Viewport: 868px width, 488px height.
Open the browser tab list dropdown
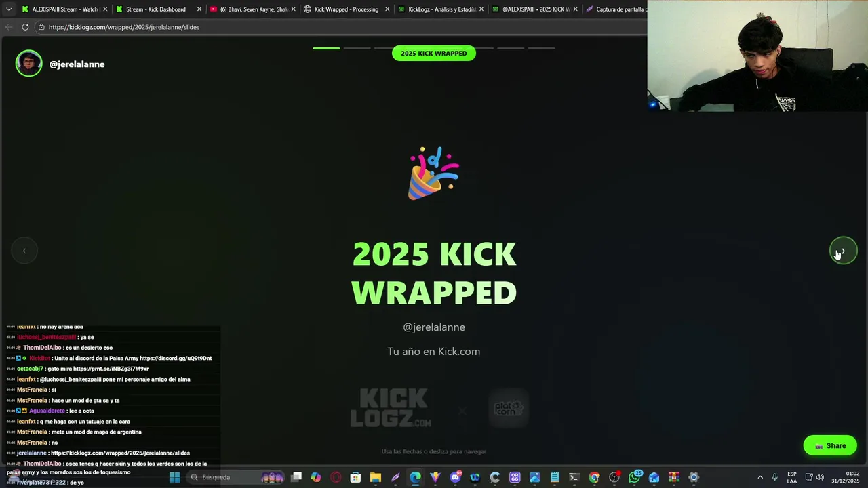[x=9, y=9]
